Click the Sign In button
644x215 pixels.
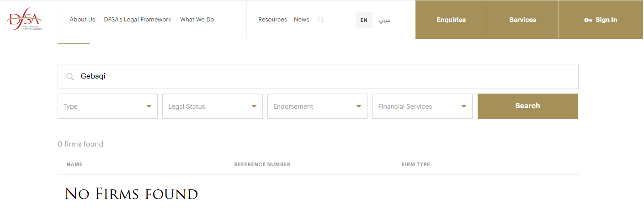[x=601, y=20]
